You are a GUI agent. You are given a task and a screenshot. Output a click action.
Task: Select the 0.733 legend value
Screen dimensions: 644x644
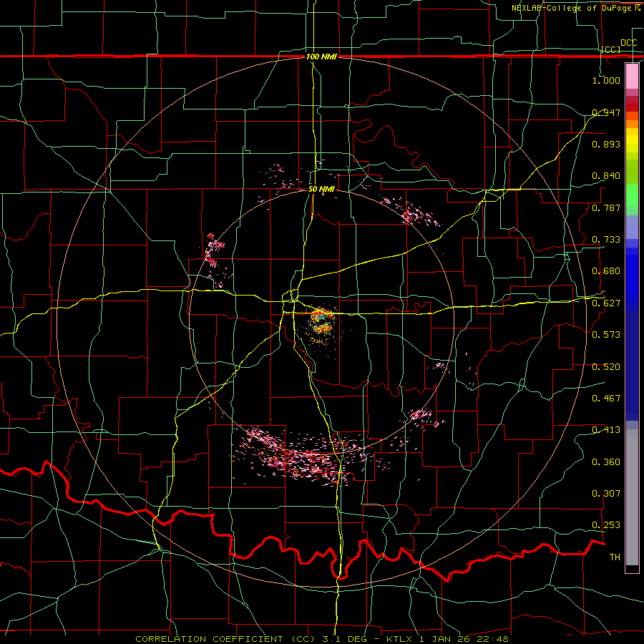tap(606, 239)
